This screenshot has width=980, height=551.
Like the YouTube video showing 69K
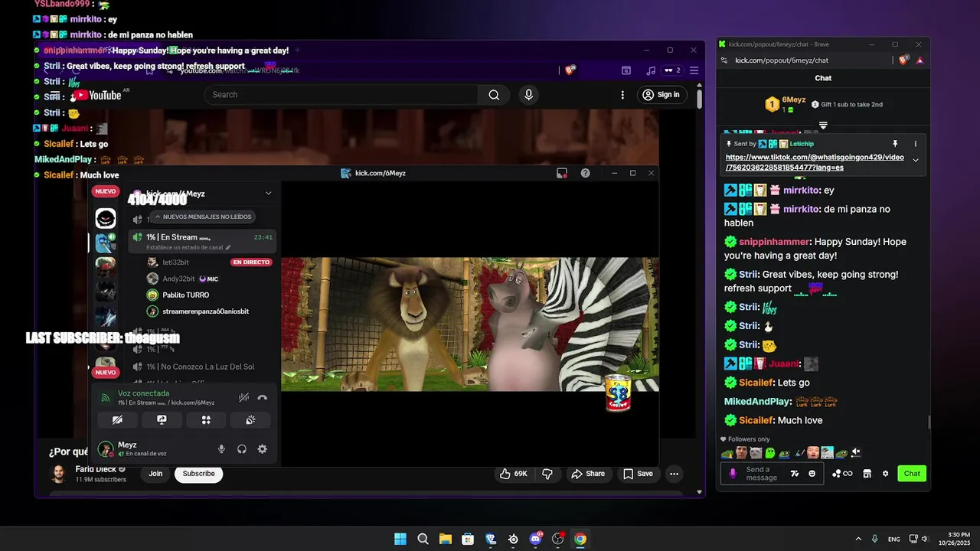click(x=514, y=474)
